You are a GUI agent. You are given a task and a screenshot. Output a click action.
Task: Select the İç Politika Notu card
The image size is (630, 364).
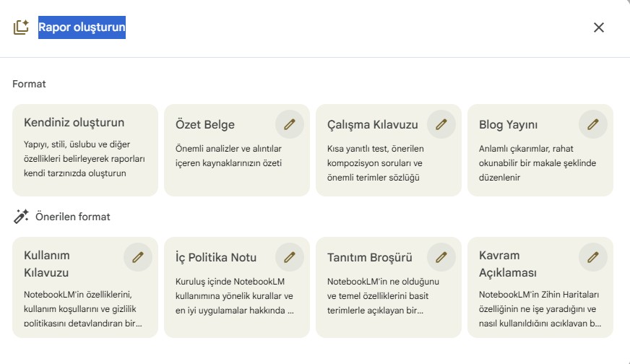tap(237, 287)
